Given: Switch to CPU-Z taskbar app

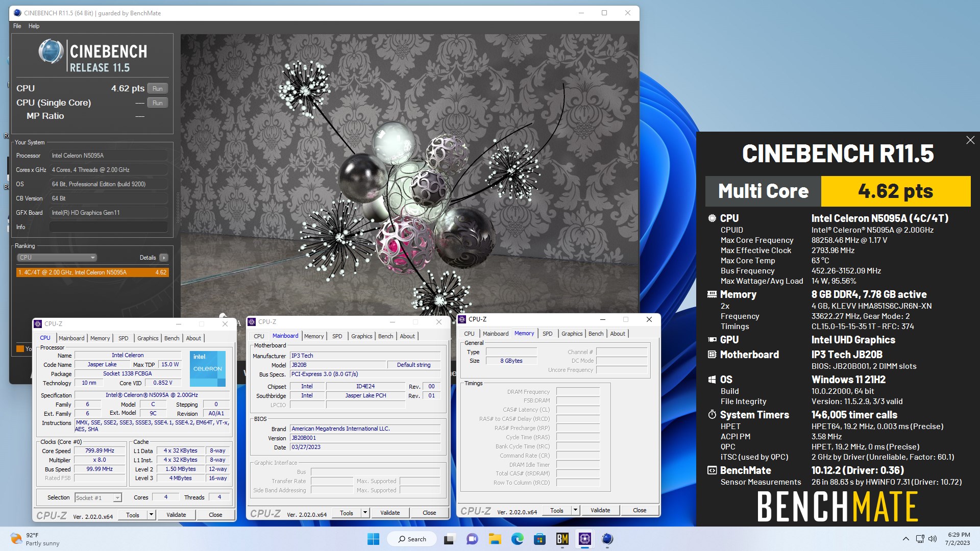Looking at the screenshot, I should (585, 539).
